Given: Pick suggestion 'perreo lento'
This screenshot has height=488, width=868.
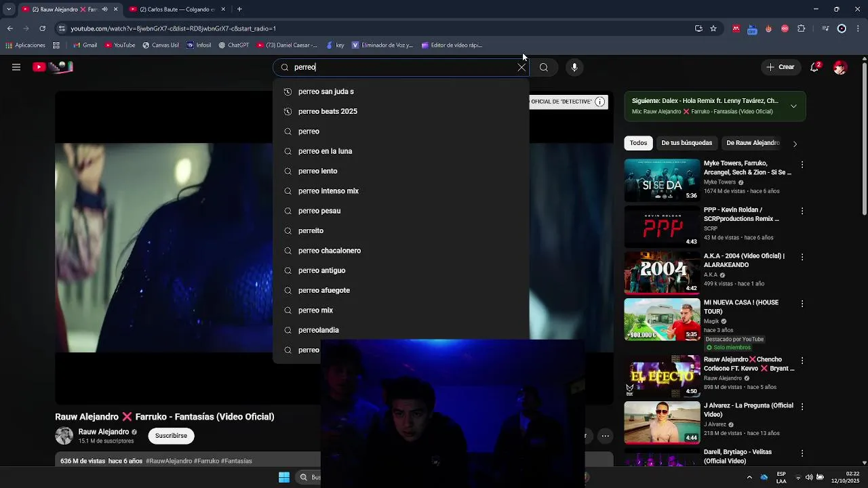Looking at the screenshot, I should pyautogui.click(x=401, y=171).
